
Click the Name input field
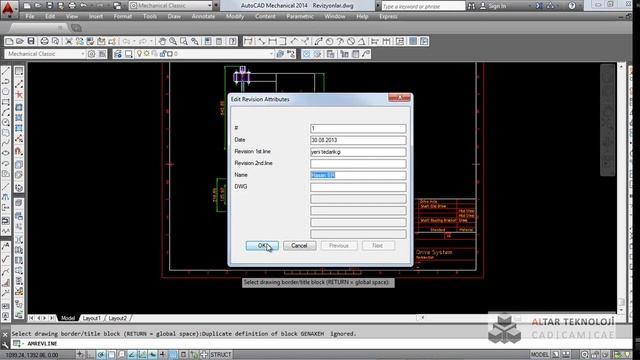tap(358, 175)
